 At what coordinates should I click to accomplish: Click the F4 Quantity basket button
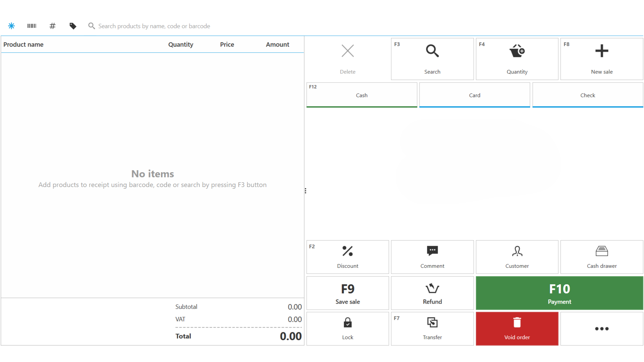point(517,59)
